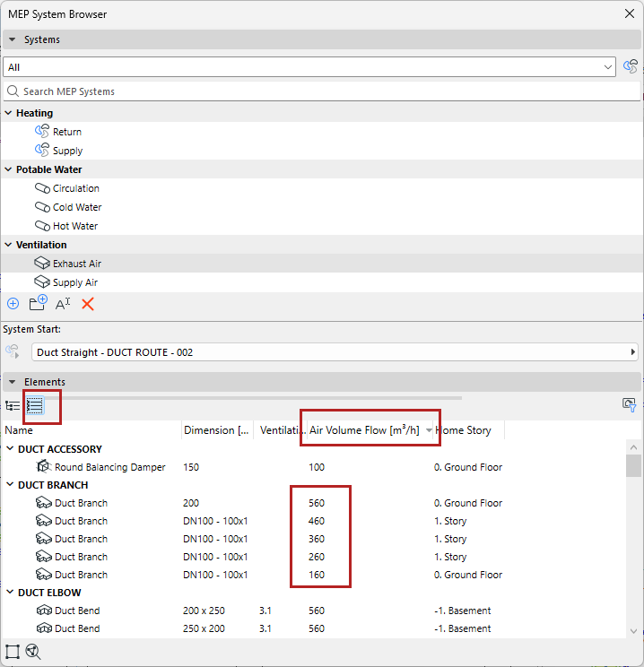Create a new system folder with the folder-plus icon
The image size is (644, 667).
38,303
